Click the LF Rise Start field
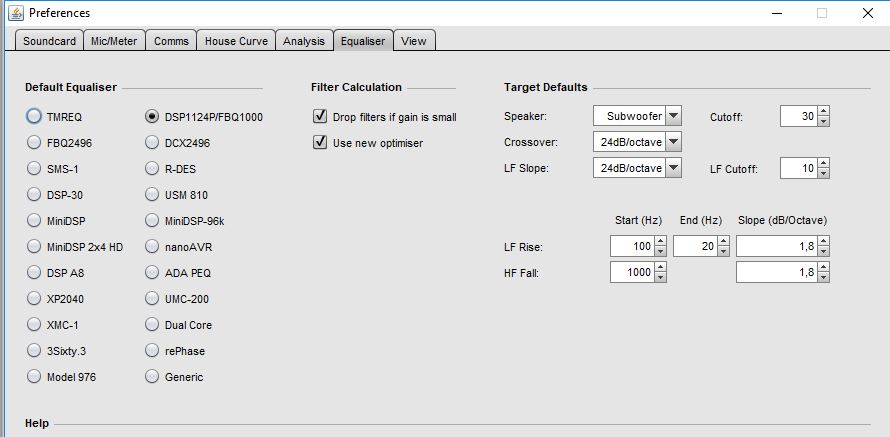The image size is (890, 437). click(632, 246)
